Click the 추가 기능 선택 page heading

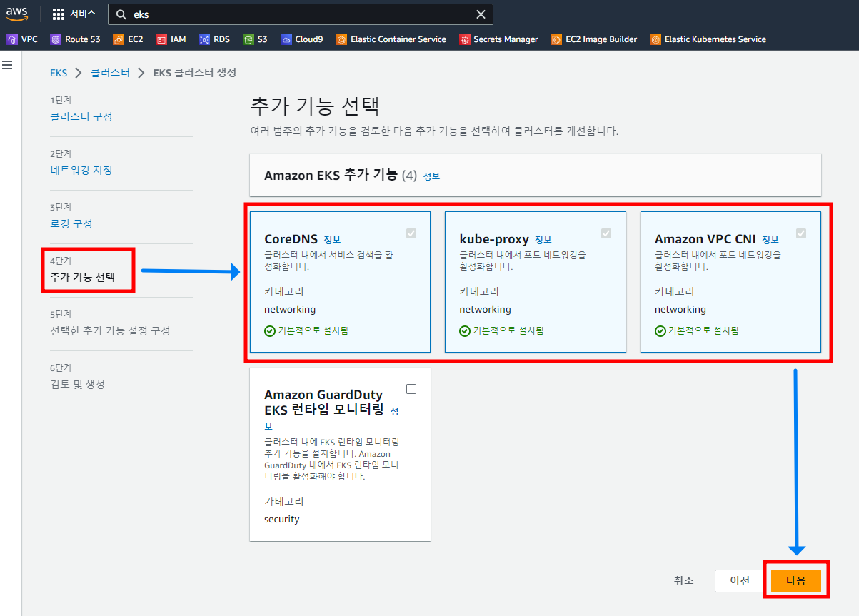click(x=313, y=106)
